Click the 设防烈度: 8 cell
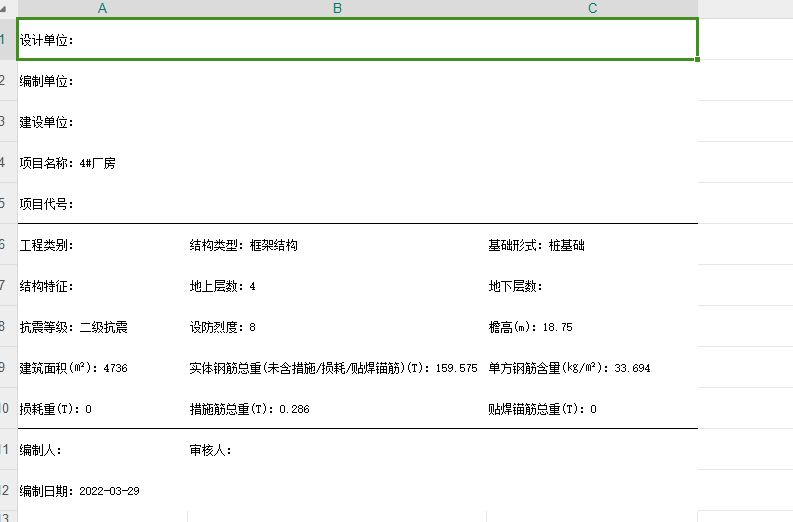Image resolution: width=793 pixels, height=522 pixels. click(x=337, y=327)
